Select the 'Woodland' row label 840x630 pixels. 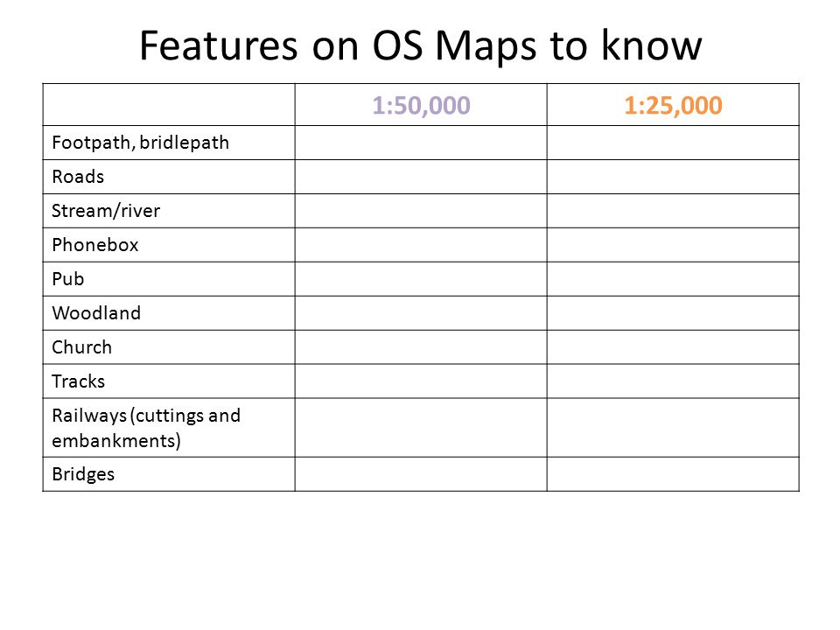[96, 313]
